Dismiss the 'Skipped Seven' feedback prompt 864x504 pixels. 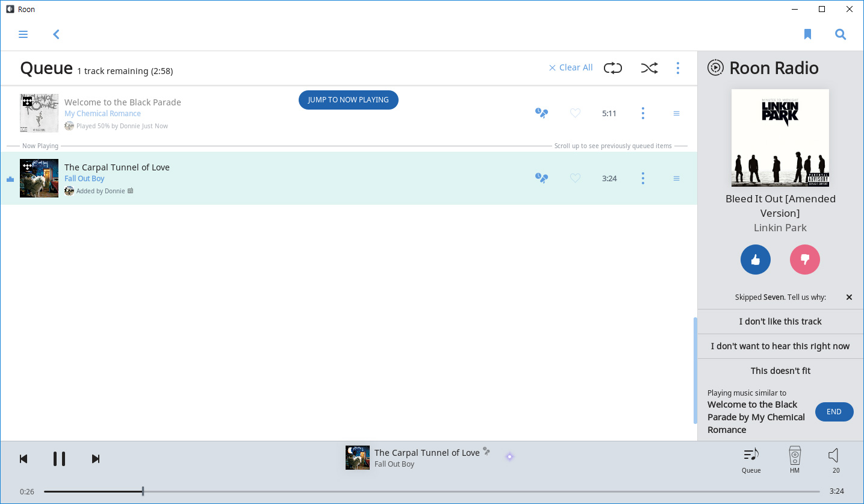pyautogui.click(x=849, y=297)
